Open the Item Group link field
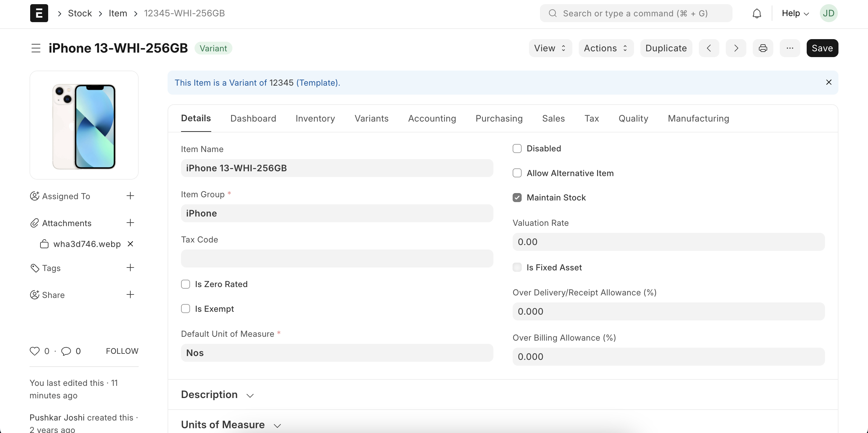 337,213
